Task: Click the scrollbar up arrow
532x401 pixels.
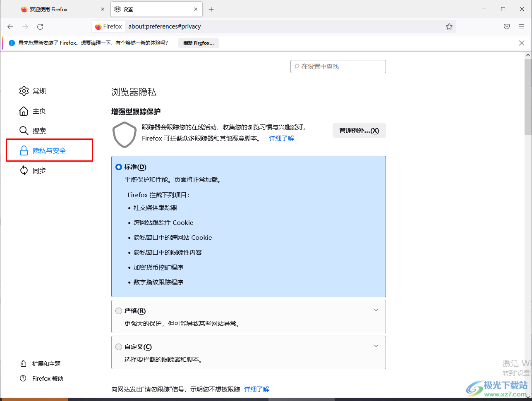Action: (x=528, y=55)
